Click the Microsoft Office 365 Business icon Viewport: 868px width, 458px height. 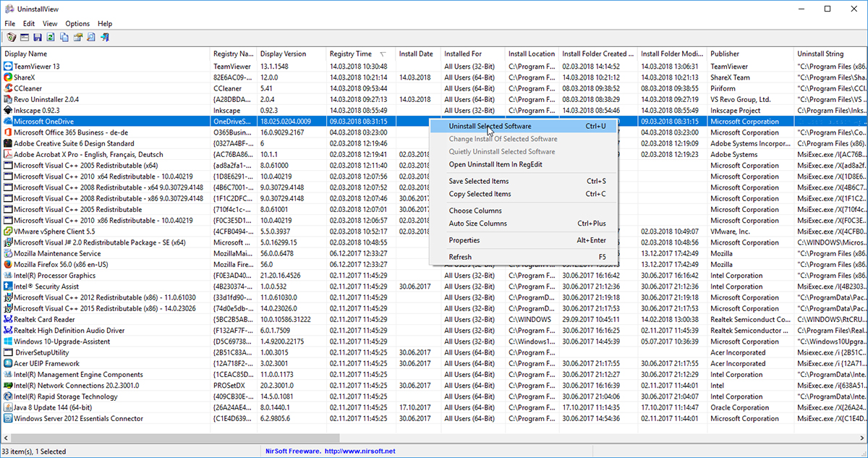[x=8, y=132]
